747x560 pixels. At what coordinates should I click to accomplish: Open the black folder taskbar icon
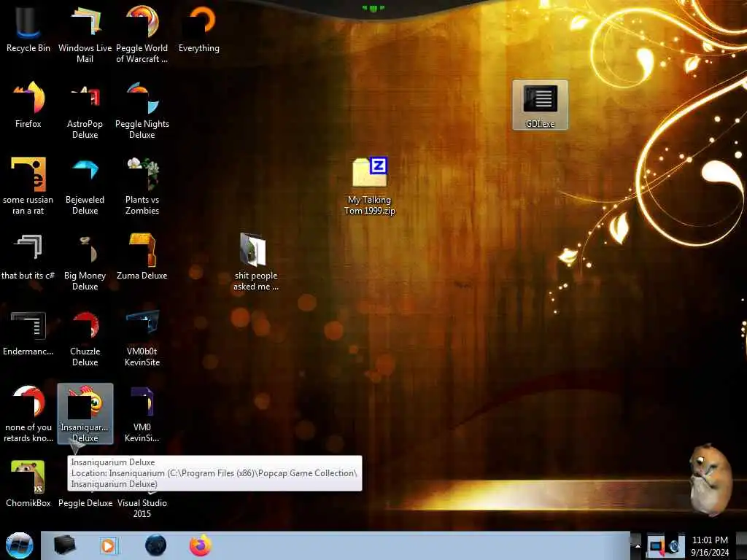pyautogui.click(x=64, y=545)
